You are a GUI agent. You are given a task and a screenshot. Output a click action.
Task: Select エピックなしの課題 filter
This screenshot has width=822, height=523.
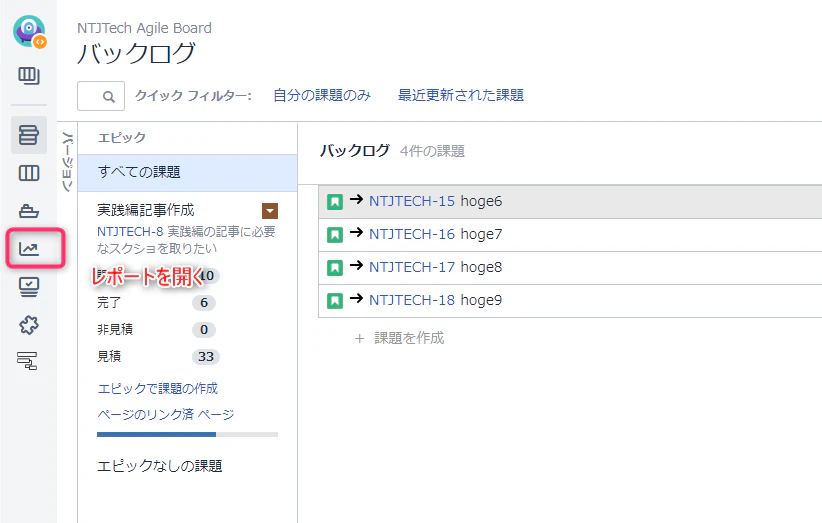(x=160, y=466)
